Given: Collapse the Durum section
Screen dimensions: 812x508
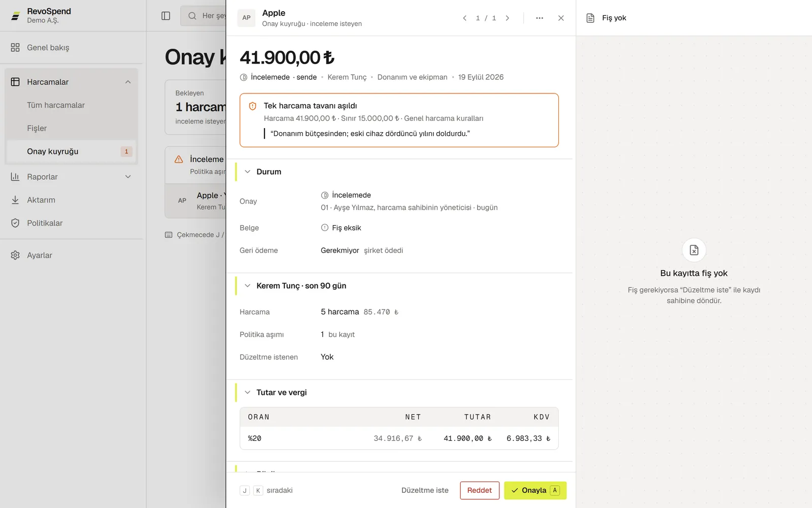Looking at the screenshot, I should (248, 172).
